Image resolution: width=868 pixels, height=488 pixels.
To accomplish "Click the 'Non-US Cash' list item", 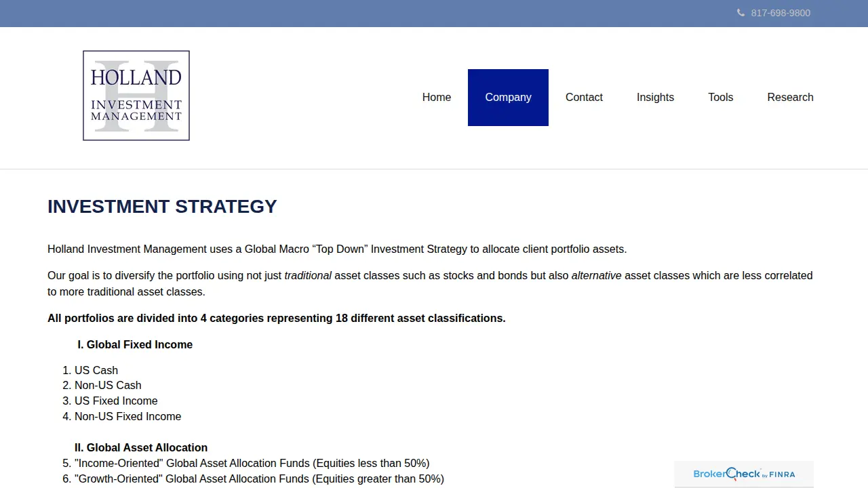I will [x=108, y=385].
